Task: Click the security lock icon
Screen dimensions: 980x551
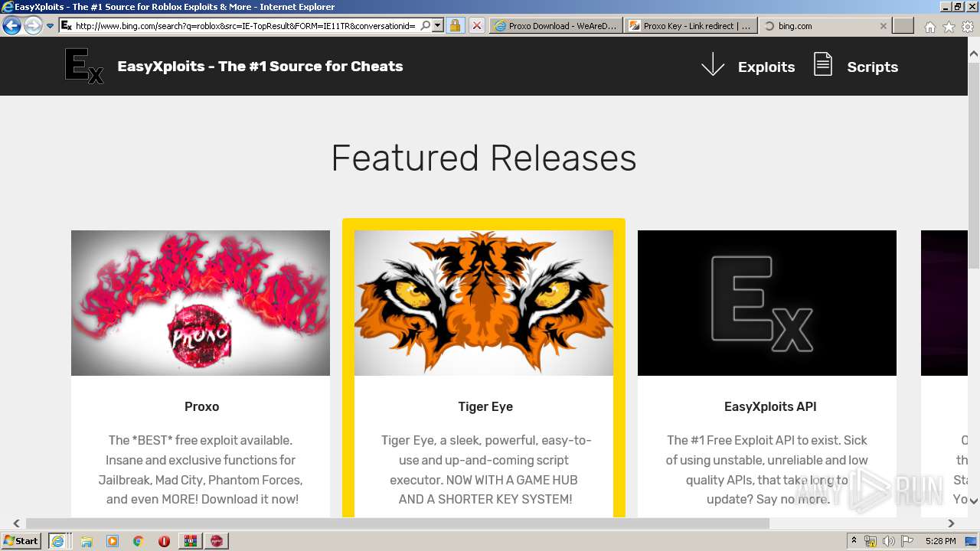Action: 455,25
